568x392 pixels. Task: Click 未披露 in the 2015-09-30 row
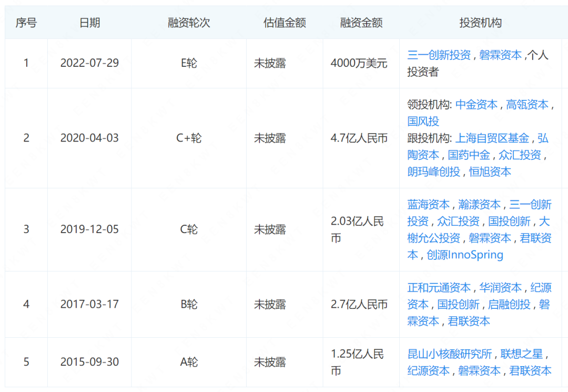click(270, 362)
